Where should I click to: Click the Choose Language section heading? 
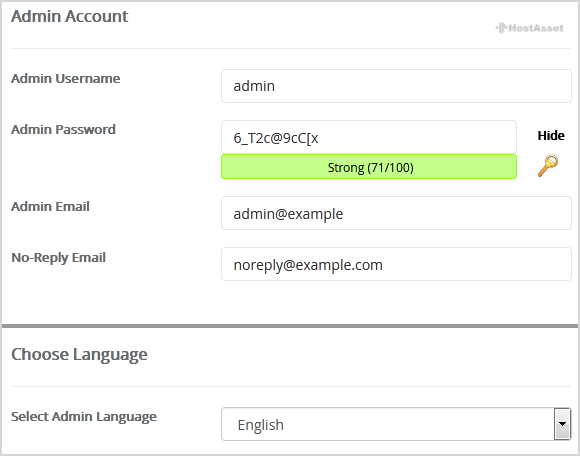point(79,355)
